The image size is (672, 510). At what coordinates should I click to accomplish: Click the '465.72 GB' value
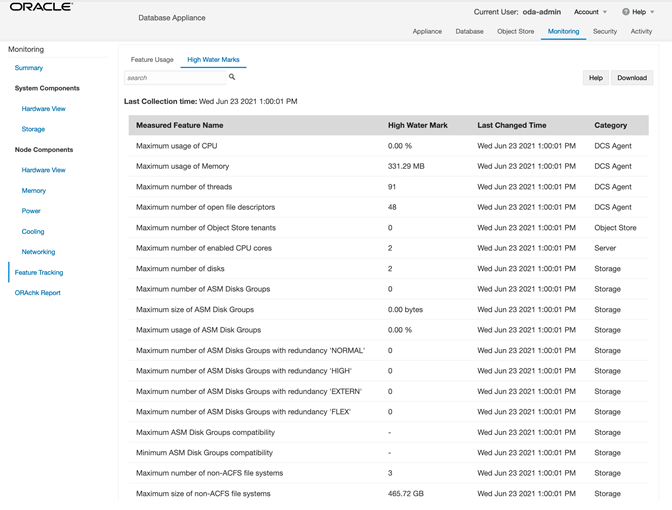click(406, 494)
